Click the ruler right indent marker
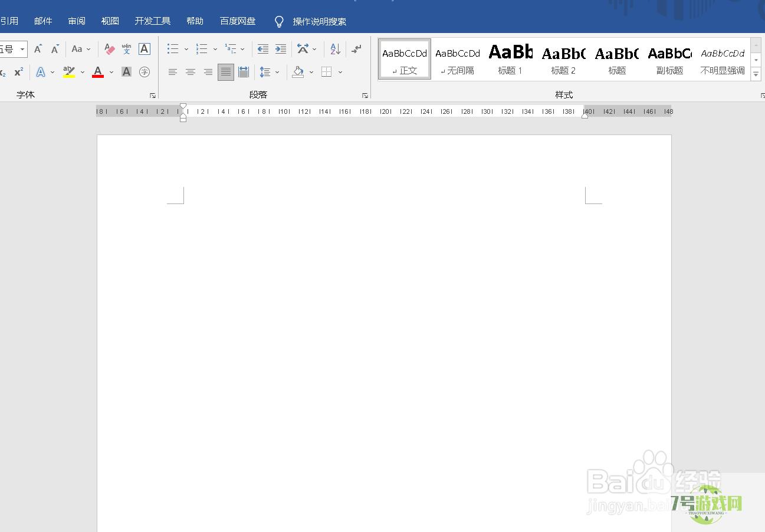765x532 pixels. tap(585, 116)
